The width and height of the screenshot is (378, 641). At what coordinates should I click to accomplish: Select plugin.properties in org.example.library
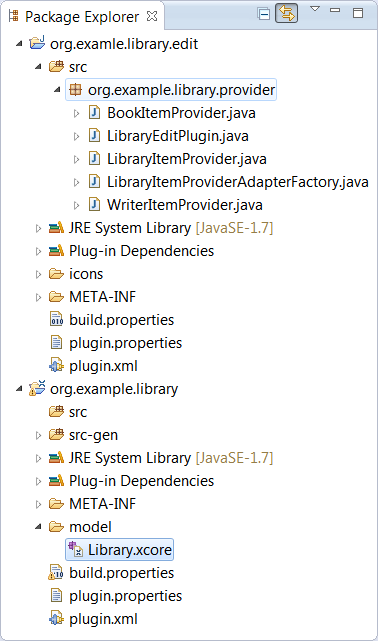tap(125, 596)
